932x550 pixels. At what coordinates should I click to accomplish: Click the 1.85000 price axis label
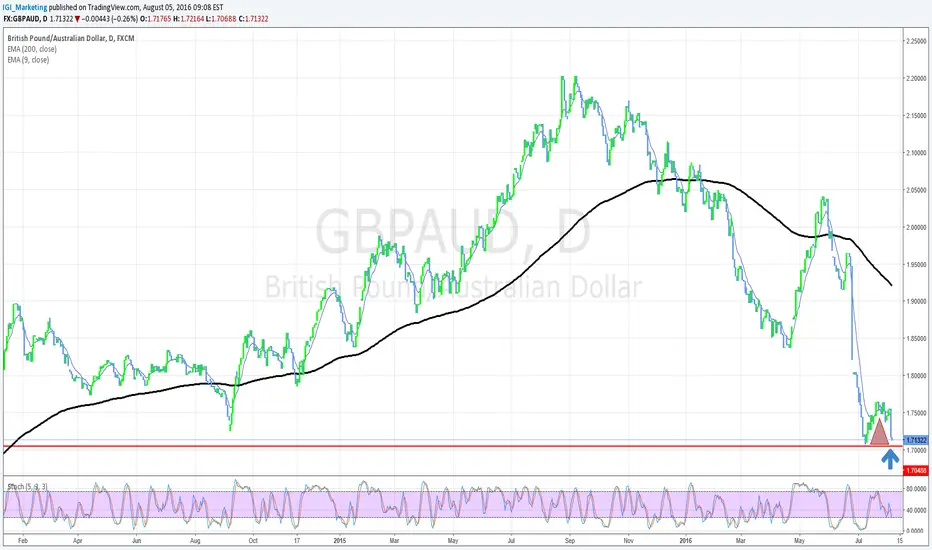click(916, 338)
